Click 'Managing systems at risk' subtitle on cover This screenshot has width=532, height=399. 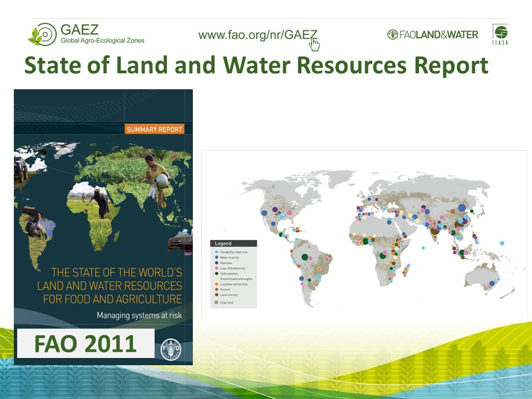click(x=139, y=315)
